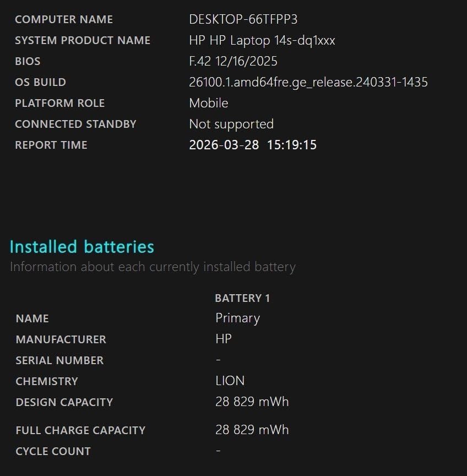Click the report time 2026-03-28 value
The width and height of the screenshot is (467, 476).
[252, 145]
